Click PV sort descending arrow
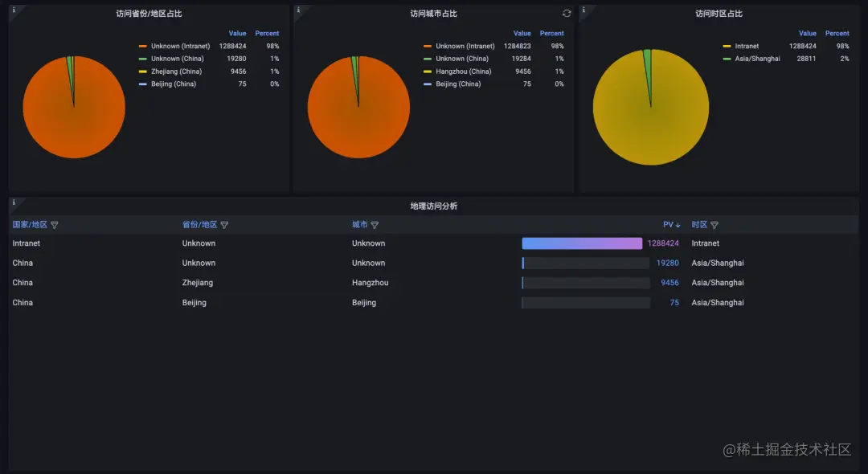 [x=678, y=225]
